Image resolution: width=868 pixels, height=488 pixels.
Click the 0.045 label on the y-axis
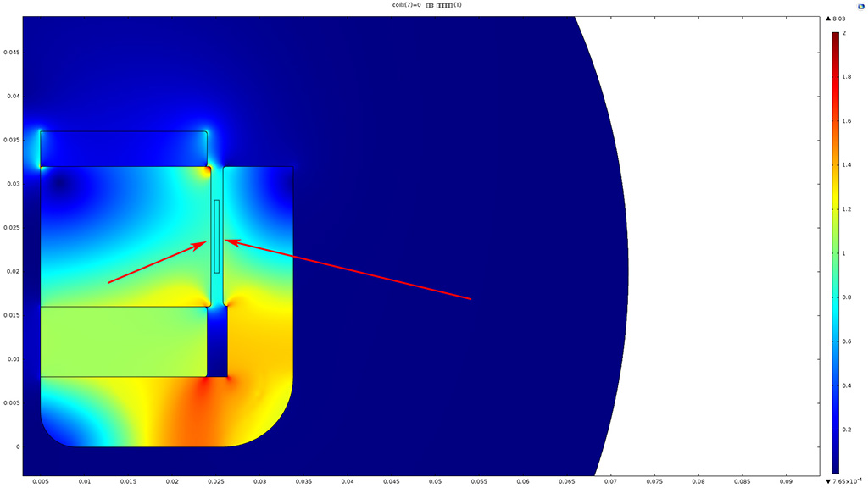tap(11, 52)
